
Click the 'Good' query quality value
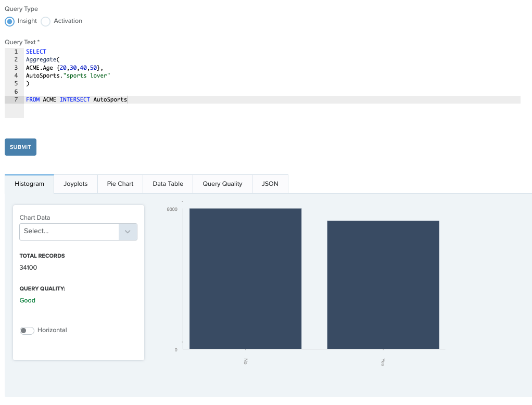point(28,300)
